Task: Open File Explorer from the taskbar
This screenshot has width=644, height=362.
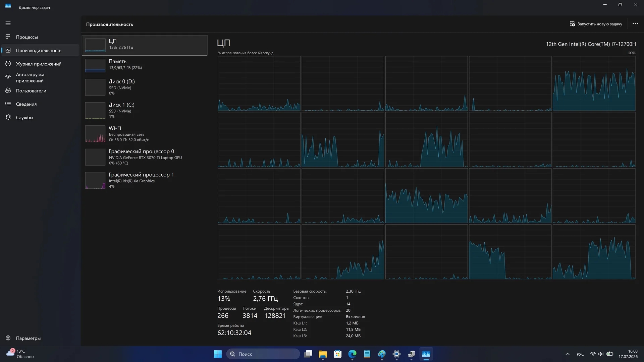Action: point(323,354)
